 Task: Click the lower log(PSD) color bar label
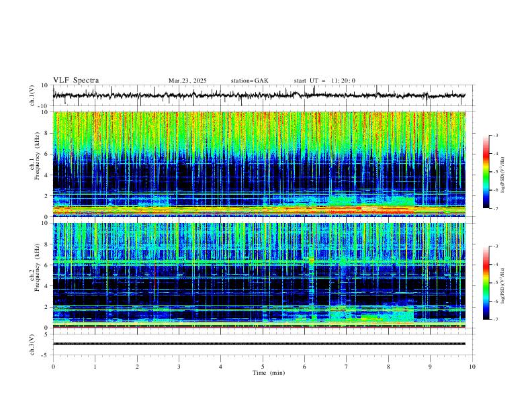tap(503, 285)
